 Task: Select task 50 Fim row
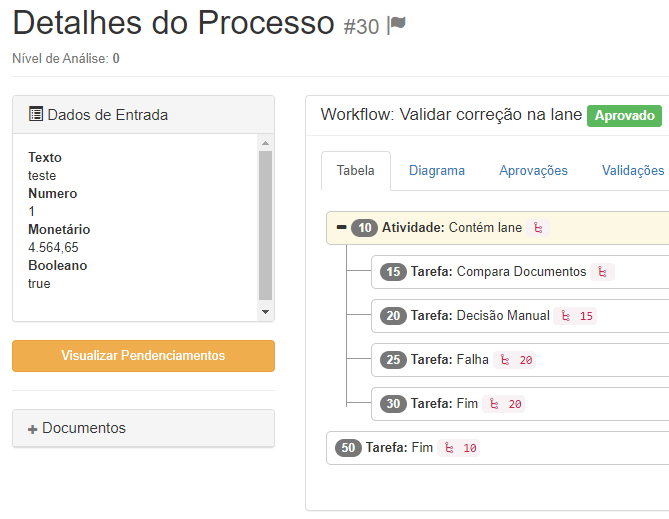[x=400, y=448]
